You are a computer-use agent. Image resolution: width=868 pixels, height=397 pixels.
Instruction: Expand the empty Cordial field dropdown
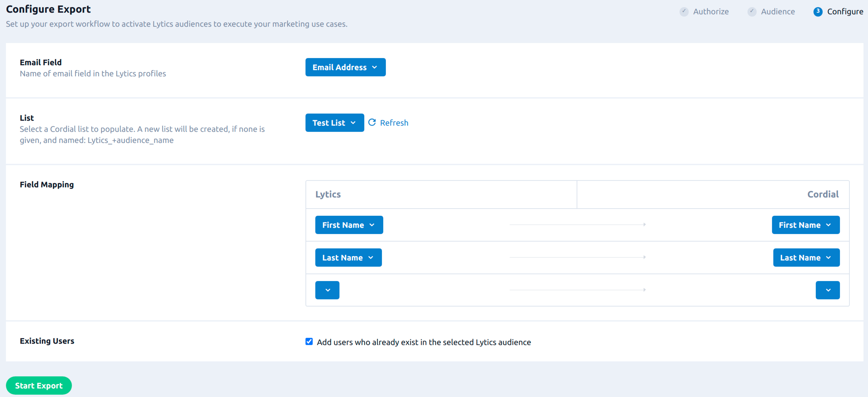coord(827,290)
